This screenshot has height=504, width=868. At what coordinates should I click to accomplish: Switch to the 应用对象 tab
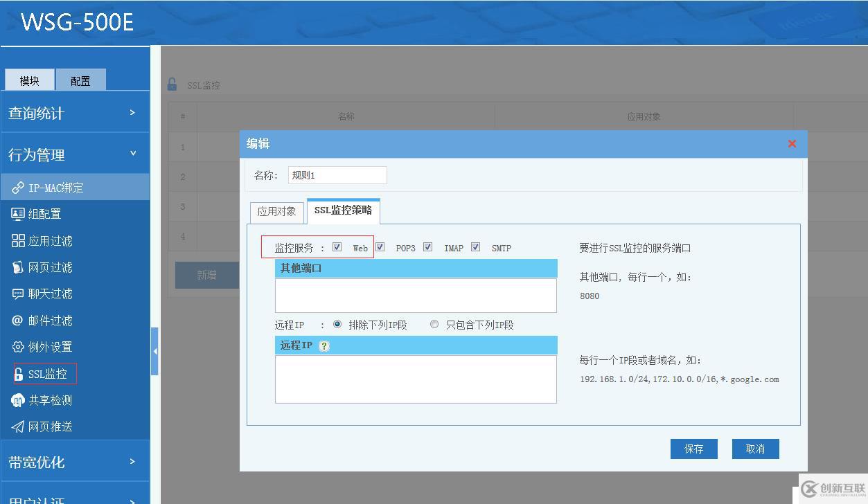pos(276,211)
